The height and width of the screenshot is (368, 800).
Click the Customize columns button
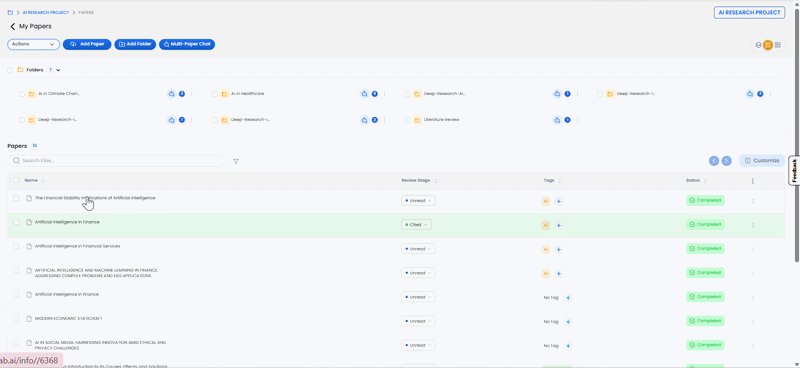click(762, 161)
